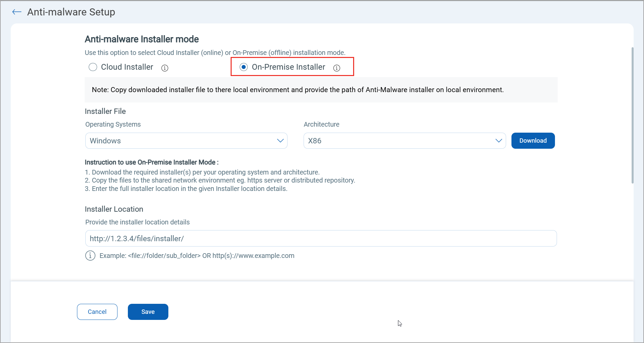644x343 pixels.
Task: Click the 'Anti-malware Installer mode' heading
Action: point(142,39)
